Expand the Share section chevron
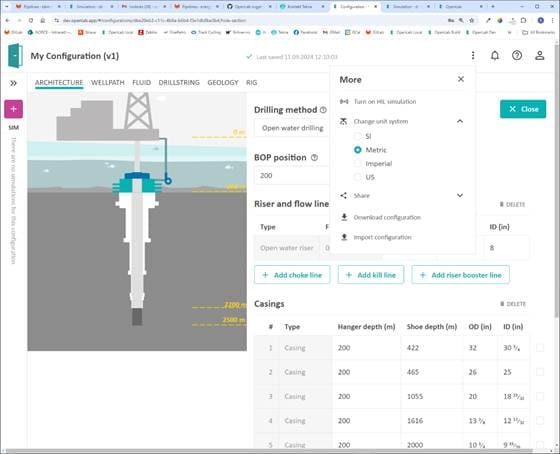560x454 pixels. (x=460, y=195)
